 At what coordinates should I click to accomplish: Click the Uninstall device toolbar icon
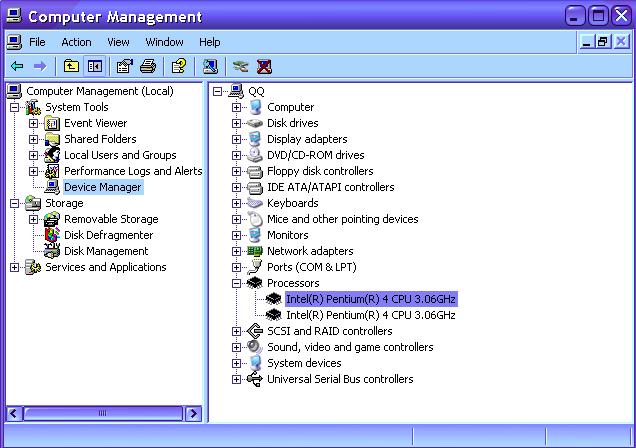[264, 66]
